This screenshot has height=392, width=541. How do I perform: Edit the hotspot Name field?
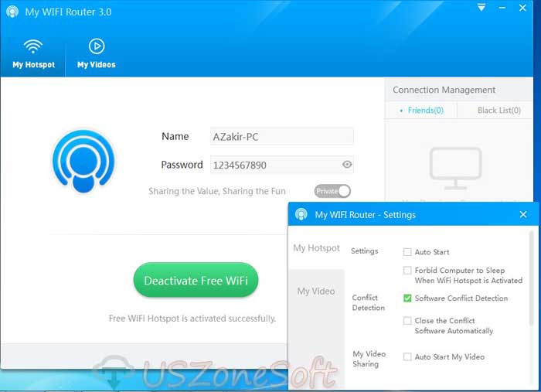[x=282, y=136]
